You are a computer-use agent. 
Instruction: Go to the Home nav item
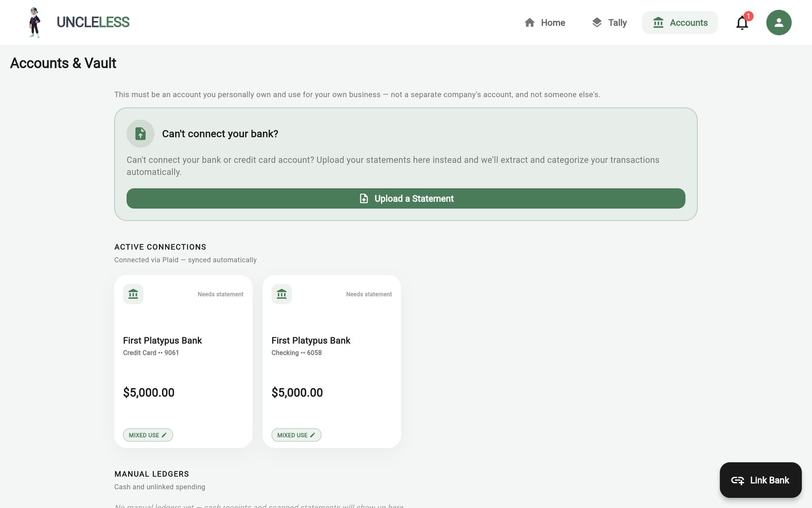click(x=545, y=22)
